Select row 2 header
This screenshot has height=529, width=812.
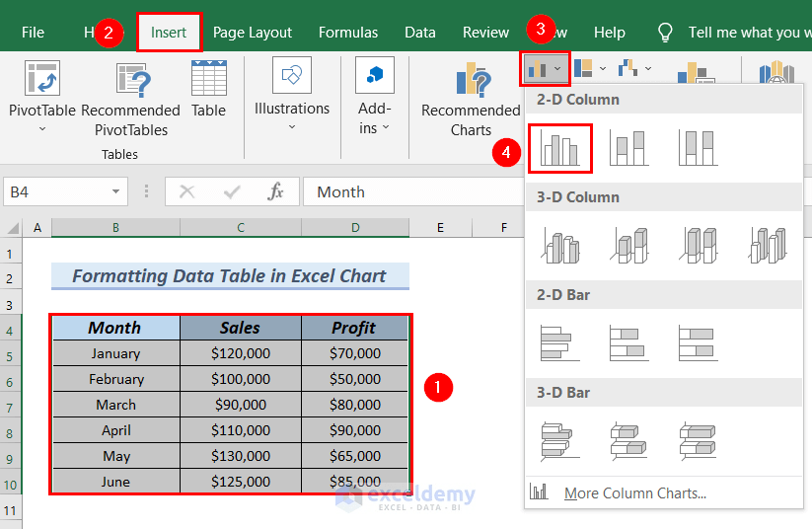coord(10,278)
